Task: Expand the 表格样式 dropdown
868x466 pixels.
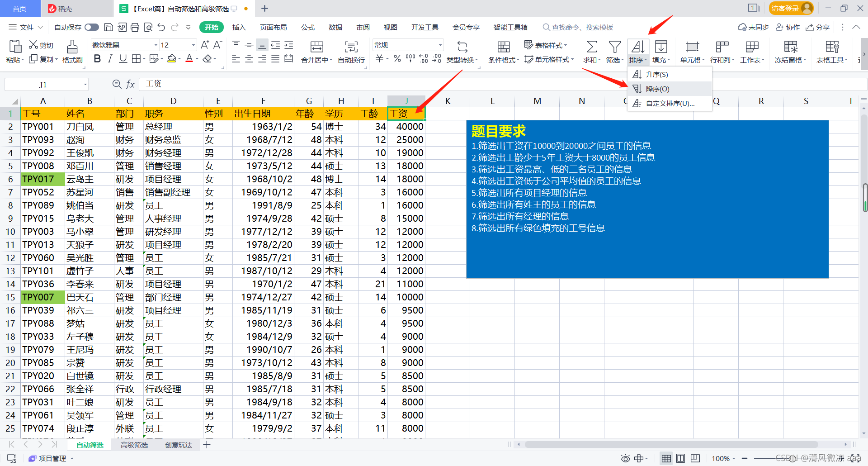Action: (546, 45)
